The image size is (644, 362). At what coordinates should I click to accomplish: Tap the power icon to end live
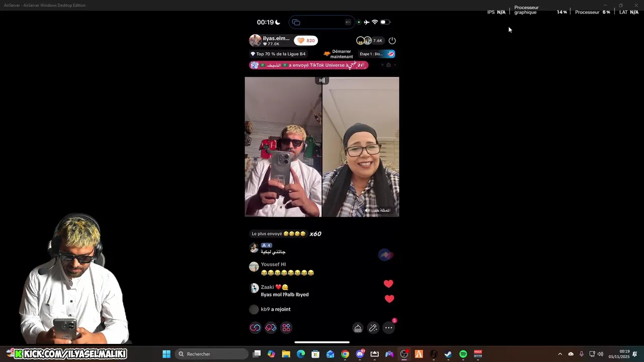392,41
